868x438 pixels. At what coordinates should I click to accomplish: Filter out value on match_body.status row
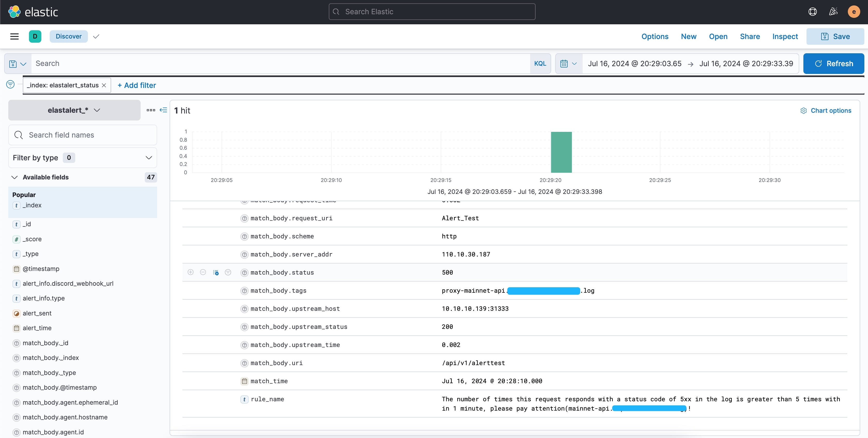[203, 272]
